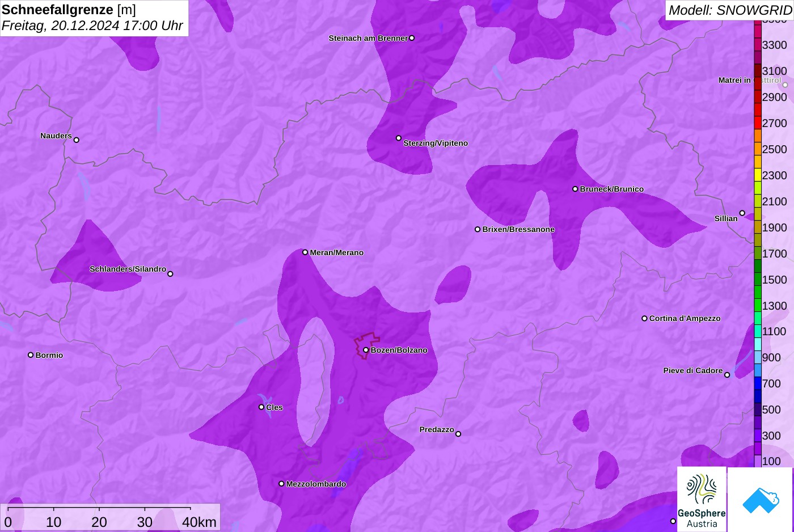The image size is (794, 532).
Task: Click the orange 2500 legend color swatch
Action: (x=758, y=149)
